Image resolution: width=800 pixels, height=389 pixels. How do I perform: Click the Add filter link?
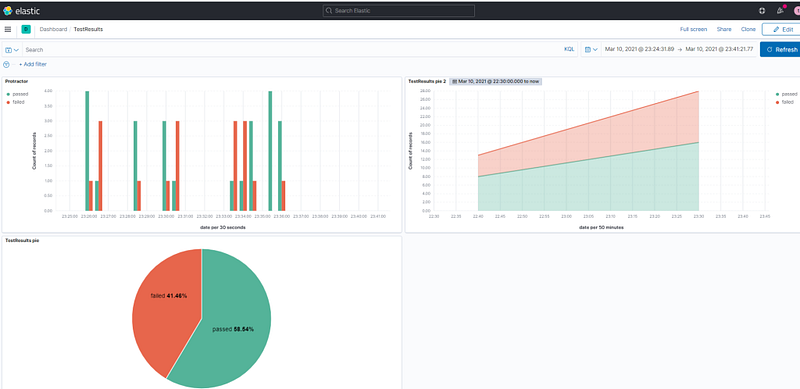pos(33,64)
